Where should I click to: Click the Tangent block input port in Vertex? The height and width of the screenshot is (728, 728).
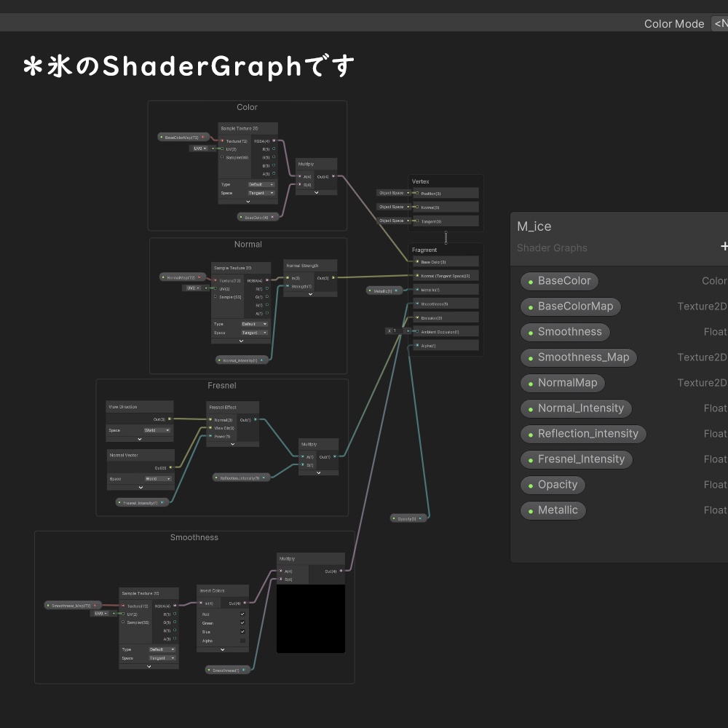click(x=417, y=221)
